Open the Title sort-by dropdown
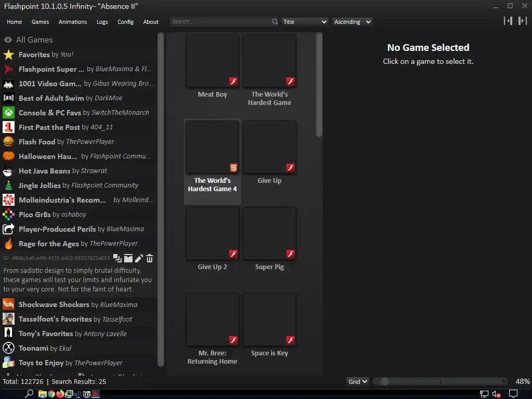Image resolution: width=532 pixels, height=399 pixels. (x=304, y=22)
